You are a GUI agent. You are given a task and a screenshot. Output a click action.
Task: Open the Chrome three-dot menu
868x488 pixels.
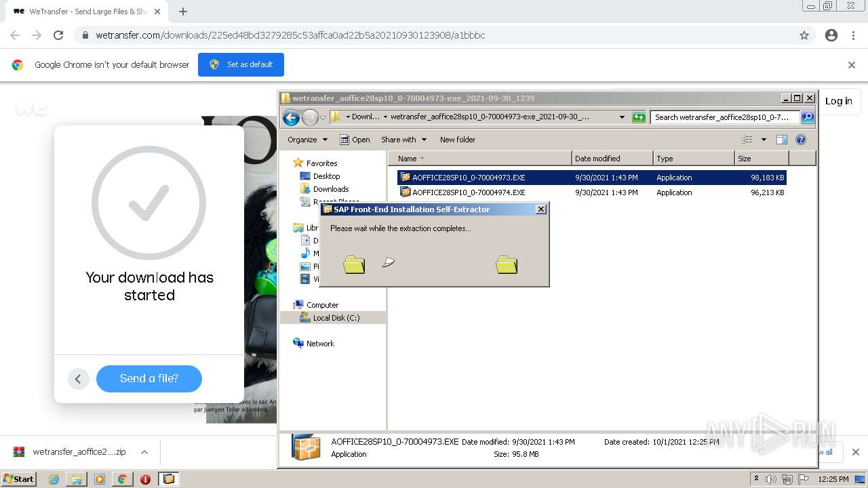(x=853, y=35)
